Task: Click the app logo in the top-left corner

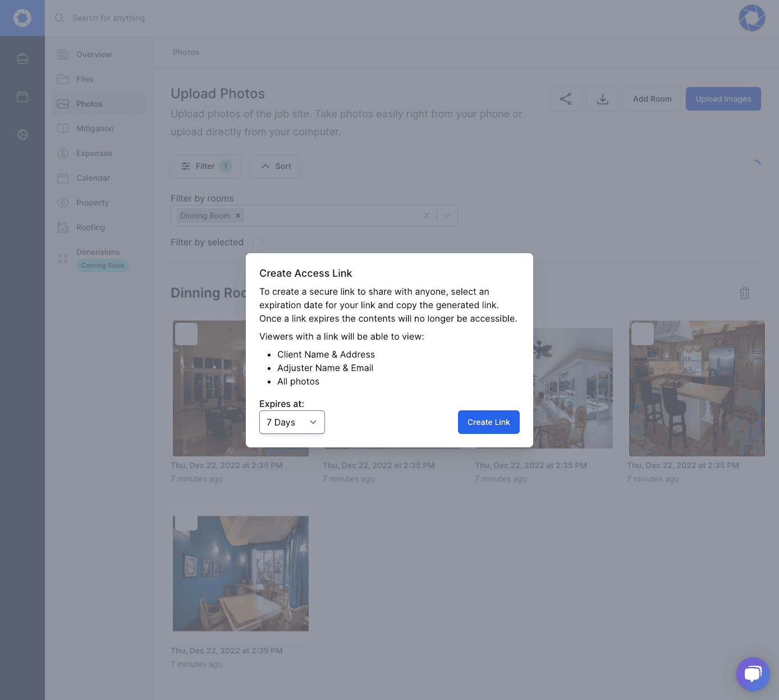Action: 22,18
